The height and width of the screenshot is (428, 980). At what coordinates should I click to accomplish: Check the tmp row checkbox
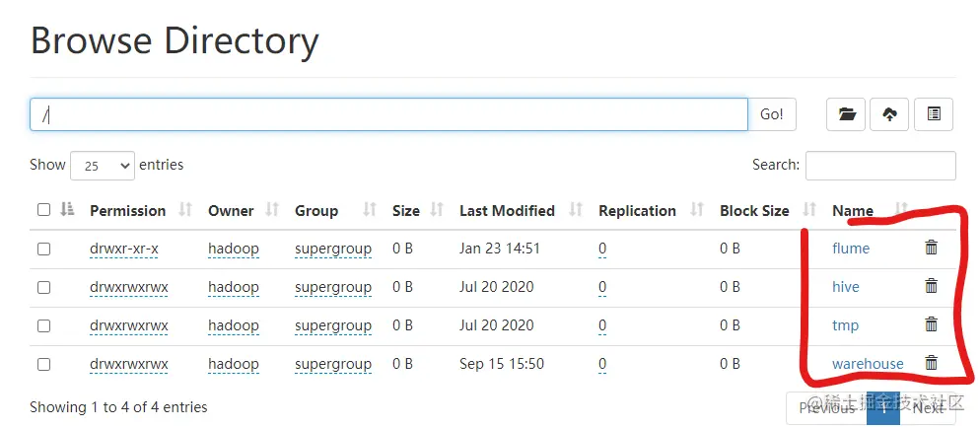click(x=43, y=326)
